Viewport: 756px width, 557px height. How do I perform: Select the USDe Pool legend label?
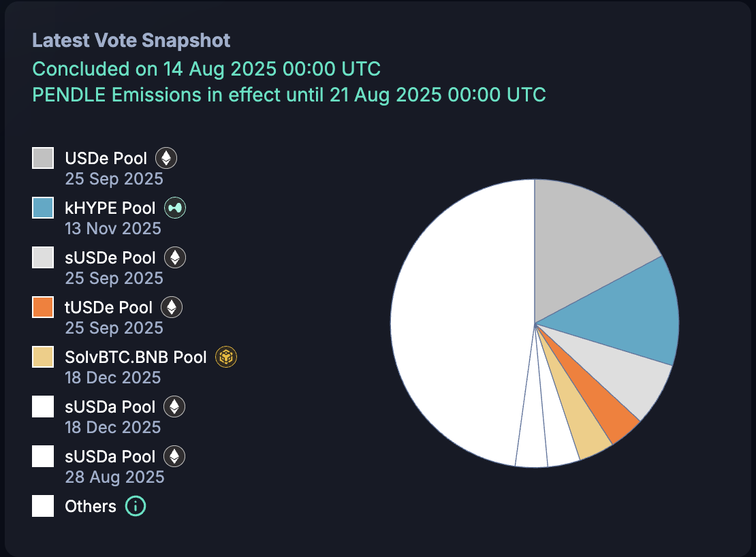coord(106,159)
